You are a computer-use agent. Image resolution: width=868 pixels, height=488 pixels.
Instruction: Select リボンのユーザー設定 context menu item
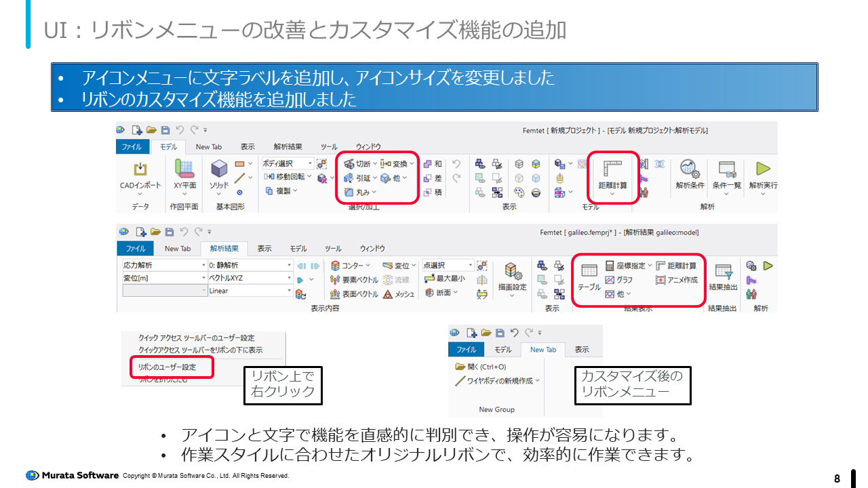167,367
